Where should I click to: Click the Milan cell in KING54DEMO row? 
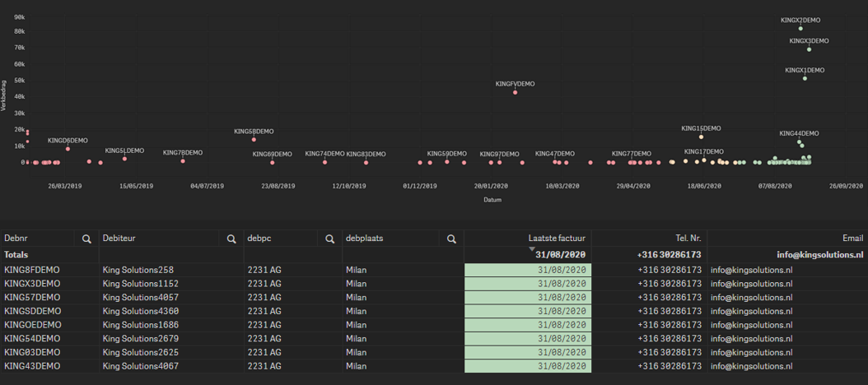coord(403,339)
